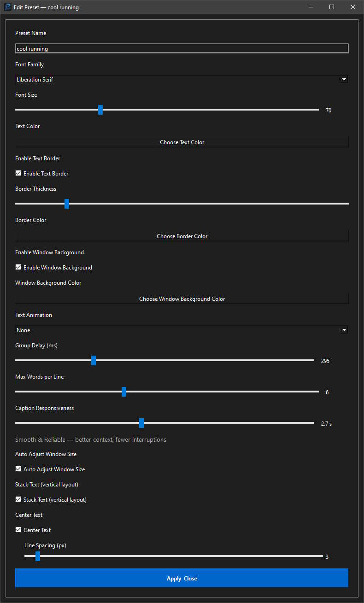The height and width of the screenshot is (603, 364).
Task: Click Choose Window Background Color button
Action: pyautogui.click(x=182, y=299)
